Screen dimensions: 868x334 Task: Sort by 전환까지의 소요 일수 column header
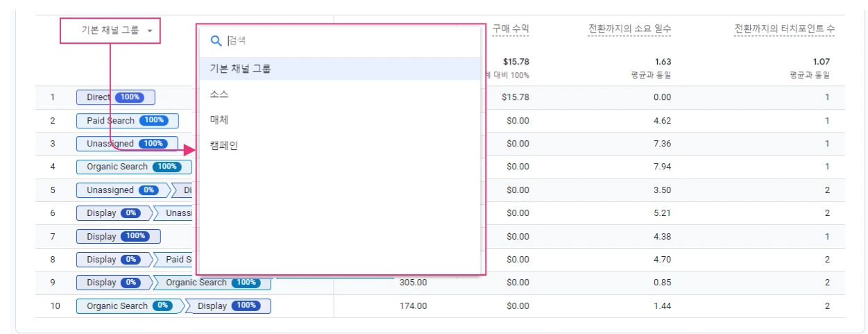click(x=629, y=29)
